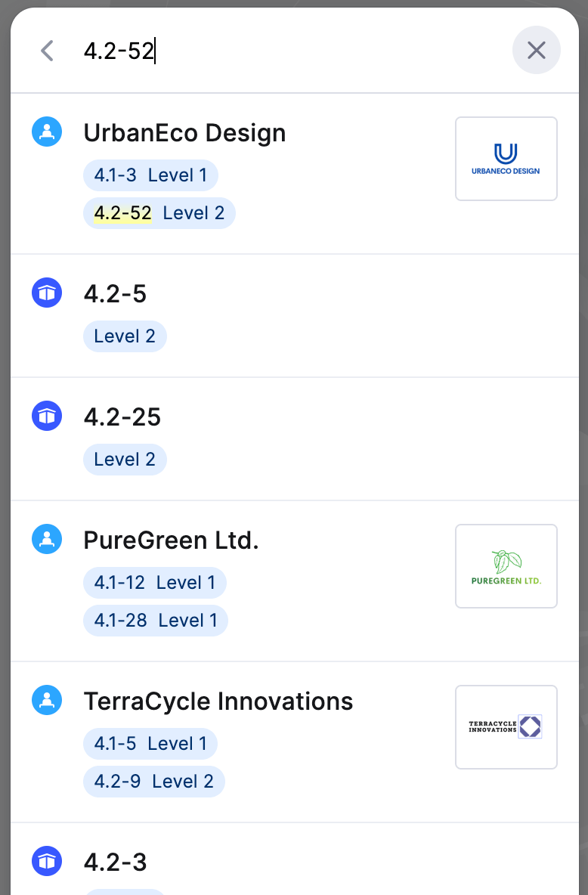The width and height of the screenshot is (588, 895).
Task: Open the UrbanEco Design logo thumbnail
Action: point(506,159)
